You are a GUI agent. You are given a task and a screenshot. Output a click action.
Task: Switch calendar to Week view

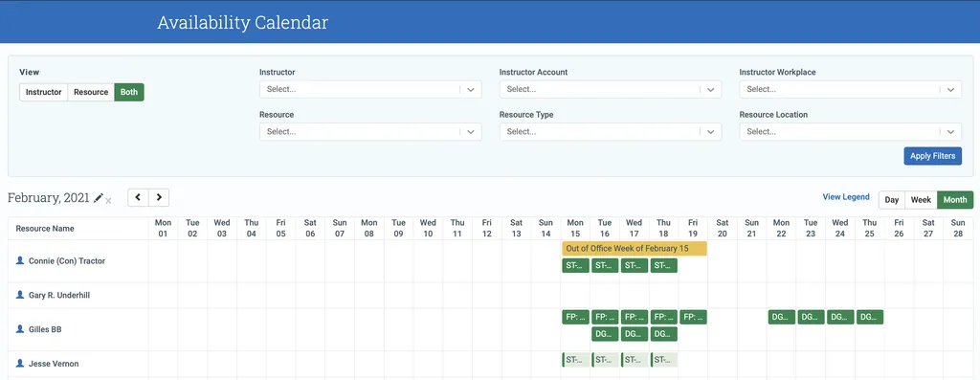click(x=921, y=200)
